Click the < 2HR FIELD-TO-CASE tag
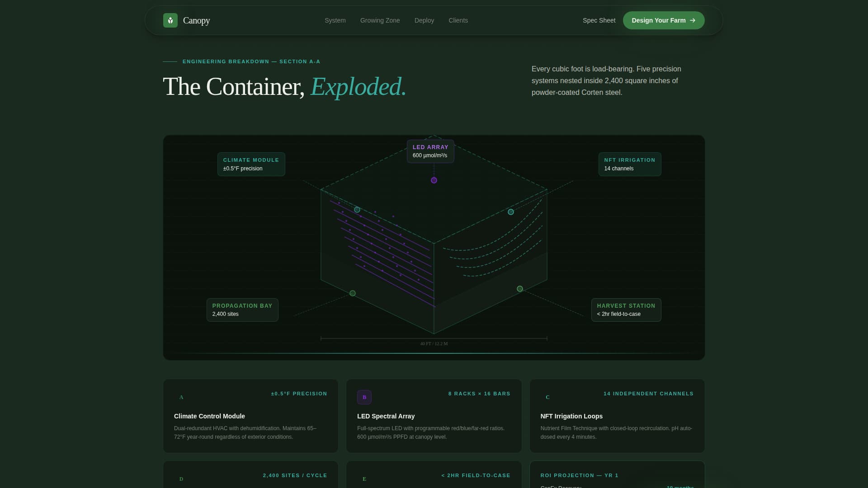 click(476, 475)
